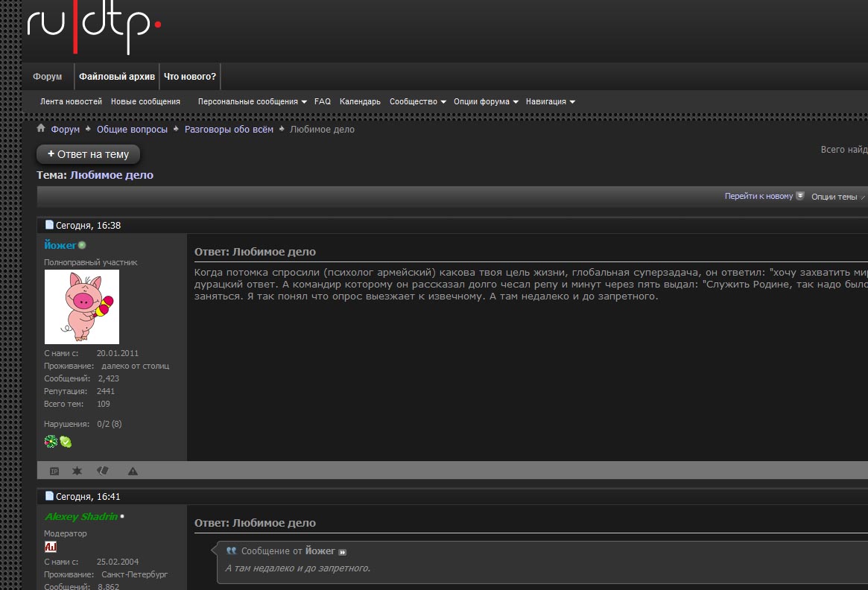Go to Общие вопросы breadcrumb link
Viewport: 868px width, 590px height.
click(x=132, y=130)
